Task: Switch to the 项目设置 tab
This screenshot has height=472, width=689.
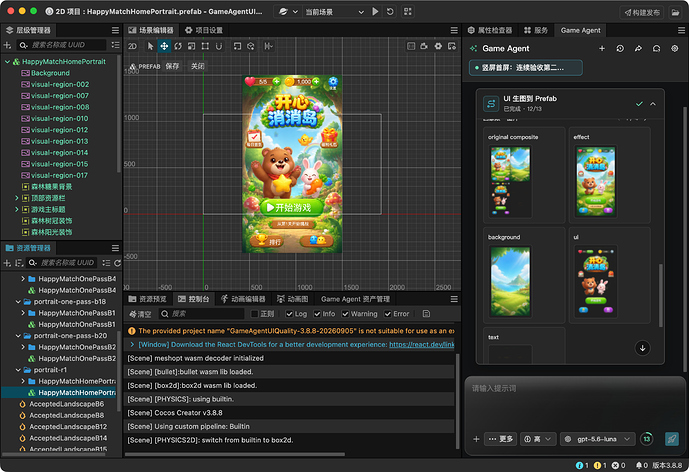Action: click(x=204, y=30)
